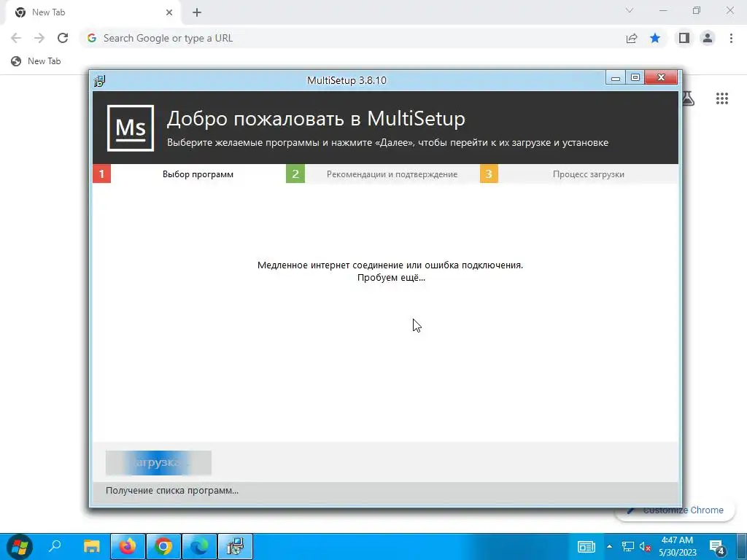The height and width of the screenshot is (560, 747).
Task: Click the Получение списка программ status text
Action: click(172, 491)
